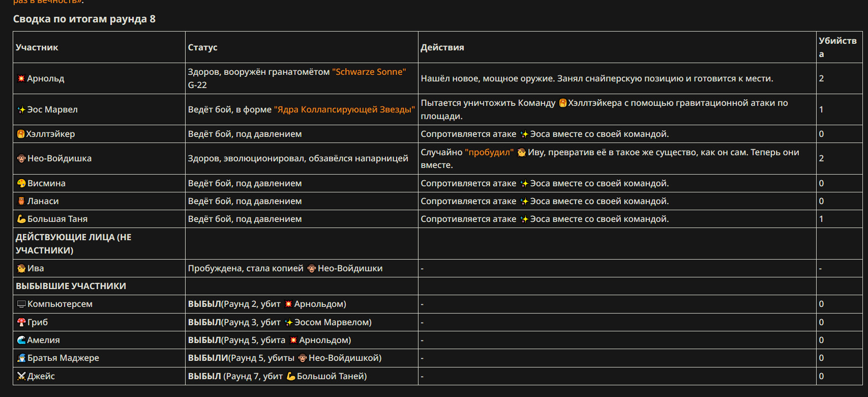Click the sparkle emoji in Гриб's status cell

click(x=289, y=322)
